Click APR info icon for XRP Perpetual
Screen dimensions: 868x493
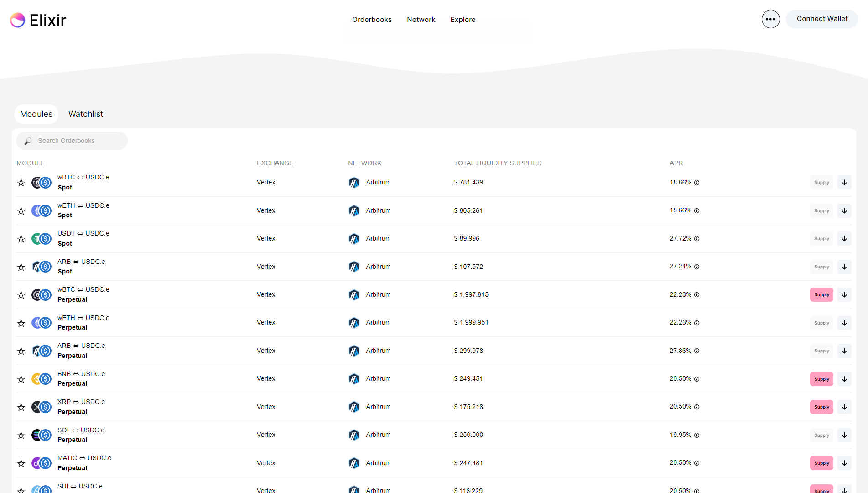[x=696, y=407]
